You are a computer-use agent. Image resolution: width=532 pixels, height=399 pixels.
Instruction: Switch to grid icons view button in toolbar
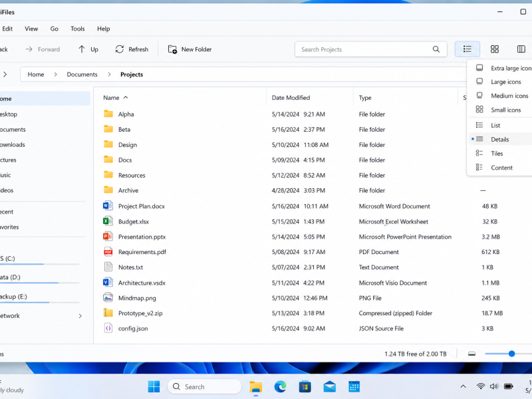point(495,49)
